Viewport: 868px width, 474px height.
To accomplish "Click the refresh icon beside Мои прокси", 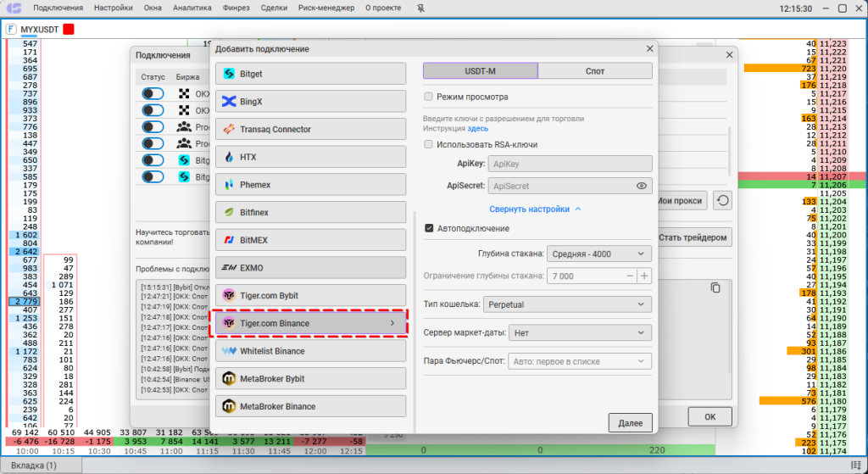I will coord(722,200).
